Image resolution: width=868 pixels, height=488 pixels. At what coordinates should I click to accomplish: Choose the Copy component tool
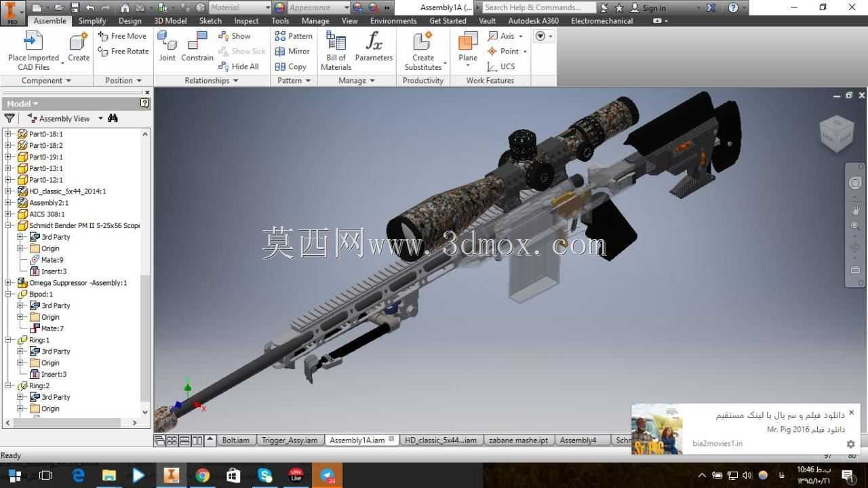pyautogui.click(x=290, y=67)
